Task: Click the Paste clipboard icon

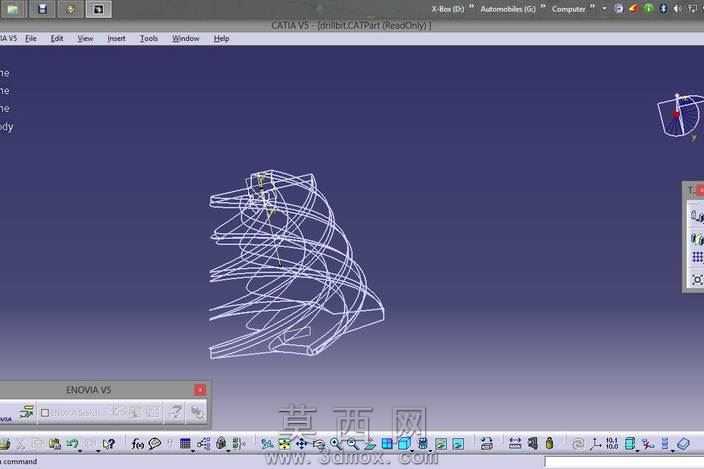Action: 55,444
